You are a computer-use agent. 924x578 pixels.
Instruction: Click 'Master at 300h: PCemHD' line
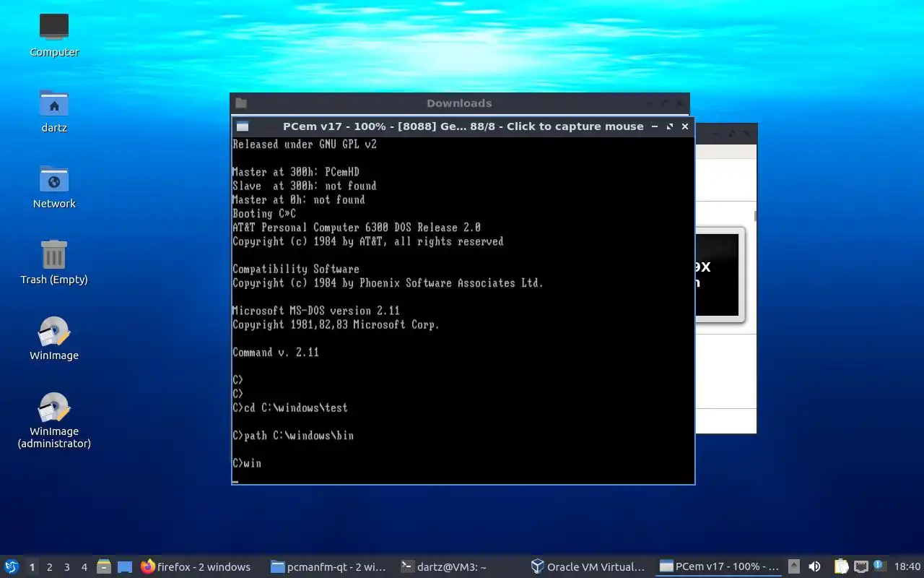tap(296, 172)
